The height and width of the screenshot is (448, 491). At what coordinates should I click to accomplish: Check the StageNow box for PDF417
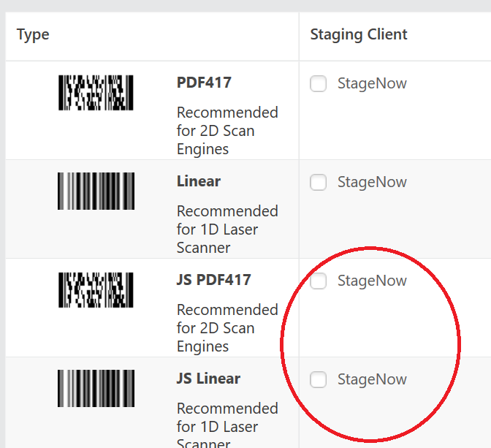coord(318,84)
